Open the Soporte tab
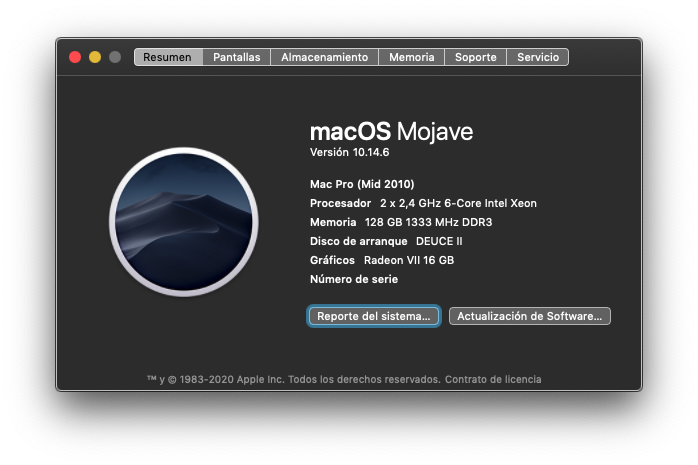The width and height of the screenshot is (698, 465). (475, 57)
